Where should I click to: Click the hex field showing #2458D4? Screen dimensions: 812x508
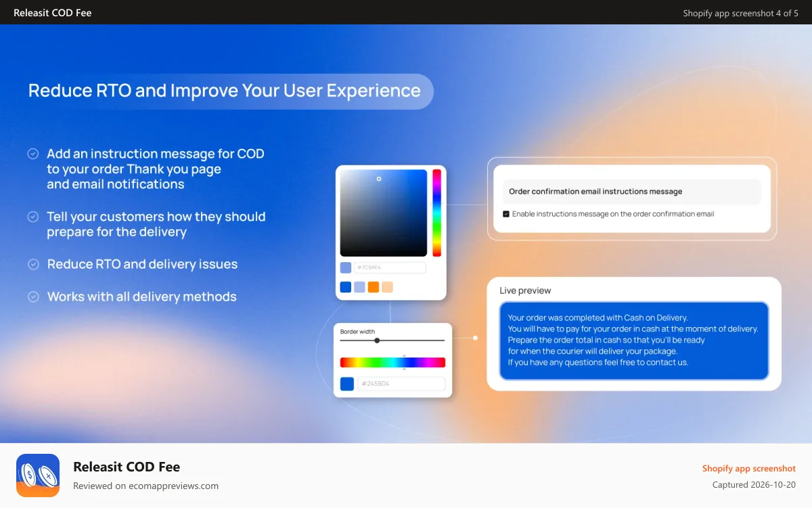click(x=401, y=384)
